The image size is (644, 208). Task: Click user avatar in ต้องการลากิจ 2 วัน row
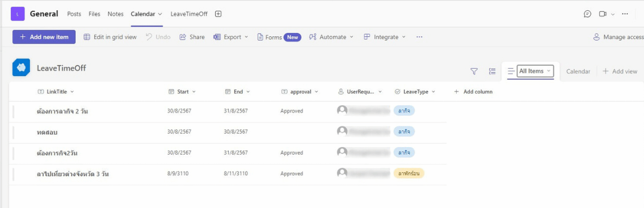[x=342, y=110]
